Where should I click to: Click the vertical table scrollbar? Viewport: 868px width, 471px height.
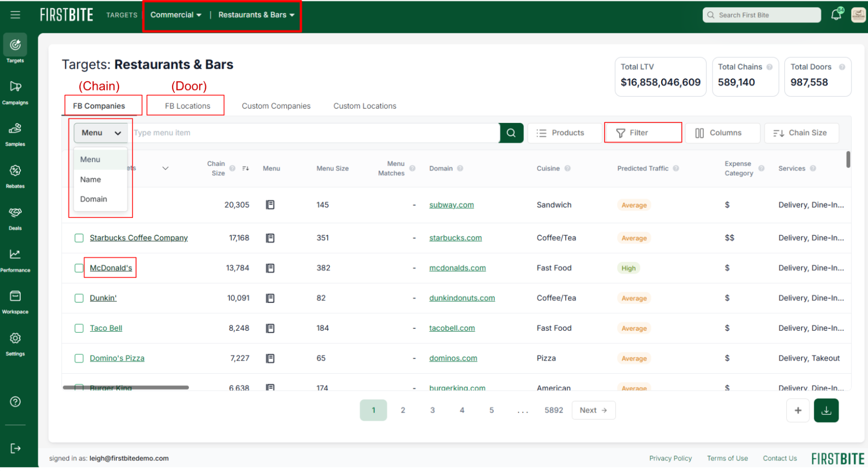848,159
